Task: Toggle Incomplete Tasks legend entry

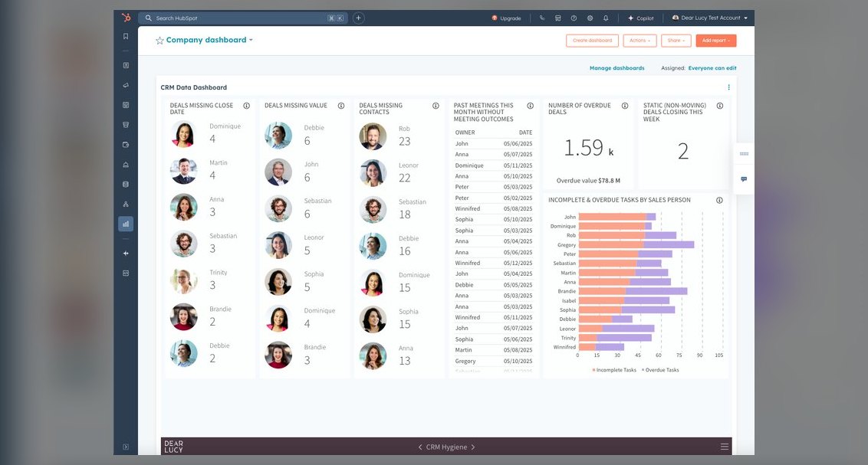Action: pos(614,370)
